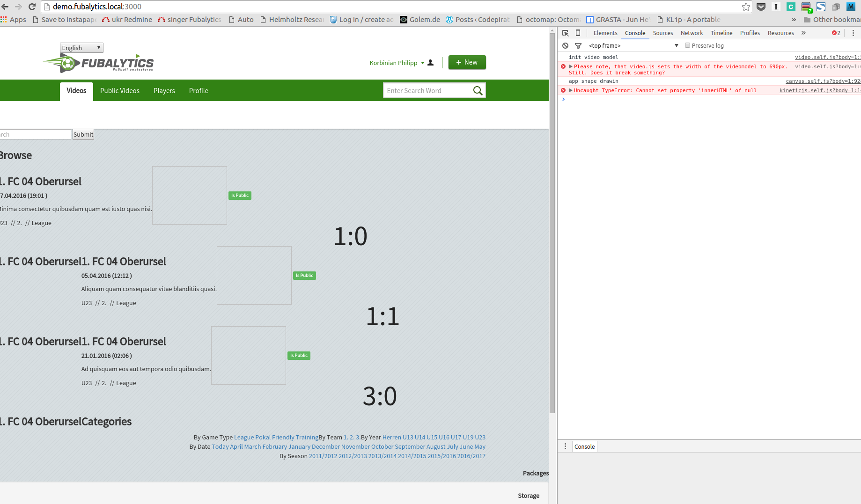Click the Submit button

pyautogui.click(x=83, y=134)
